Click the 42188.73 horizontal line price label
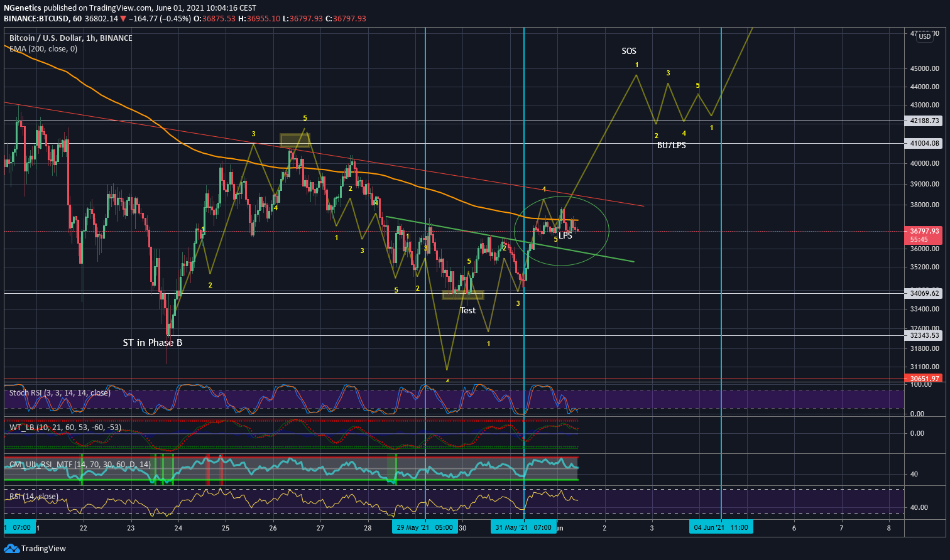This screenshot has width=950, height=560. (x=925, y=121)
